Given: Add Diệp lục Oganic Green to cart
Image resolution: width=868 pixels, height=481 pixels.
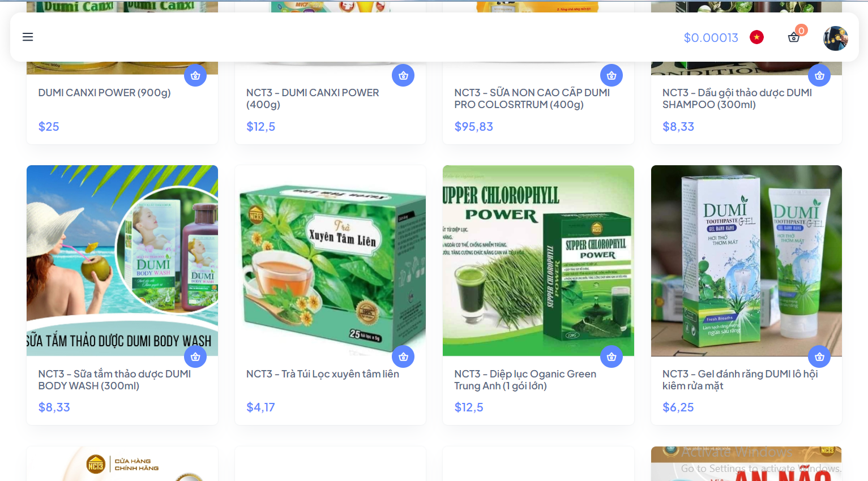Looking at the screenshot, I should pyautogui.click(x=612, y=357).
